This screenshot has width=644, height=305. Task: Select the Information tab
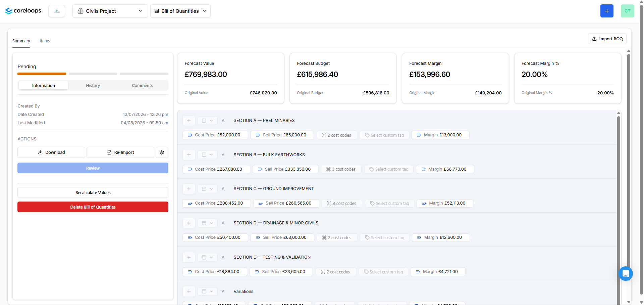point(43,85)
